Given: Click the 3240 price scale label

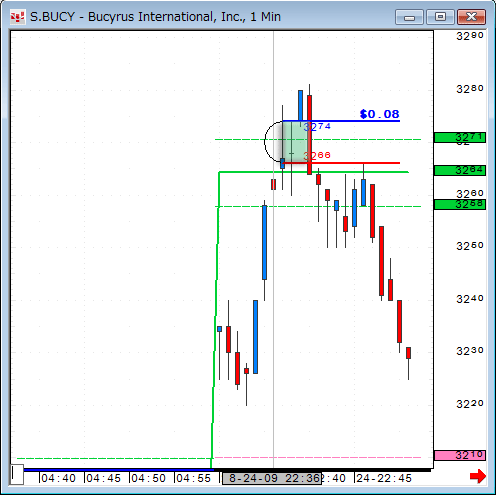Looking at the screenshot, I should 470,299.
